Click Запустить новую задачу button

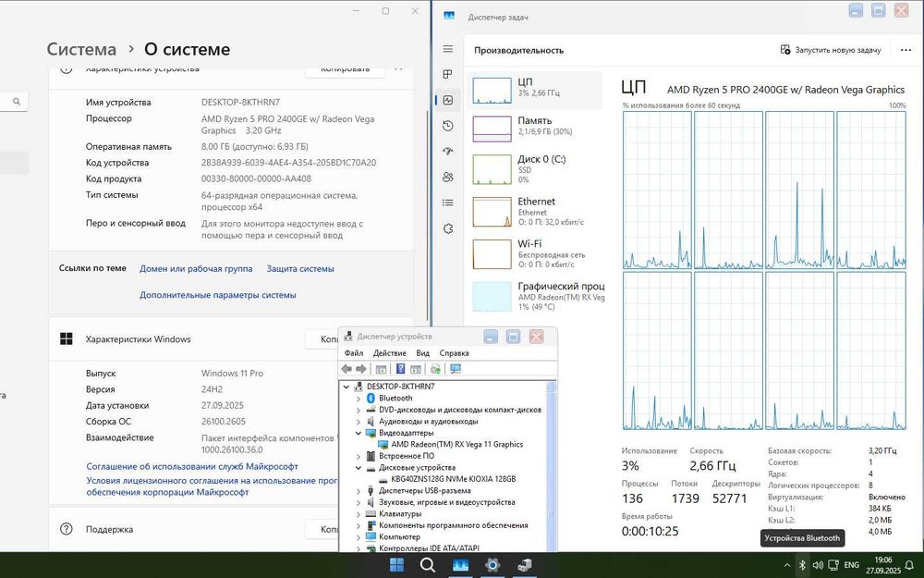click(831, 50)
